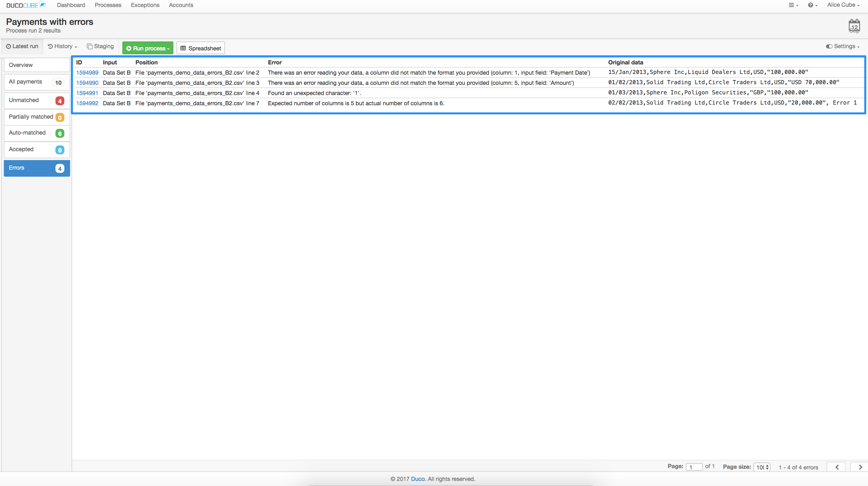Open the Duco footer link
This screenshot has height=486, width=868.
click(417, 479)
